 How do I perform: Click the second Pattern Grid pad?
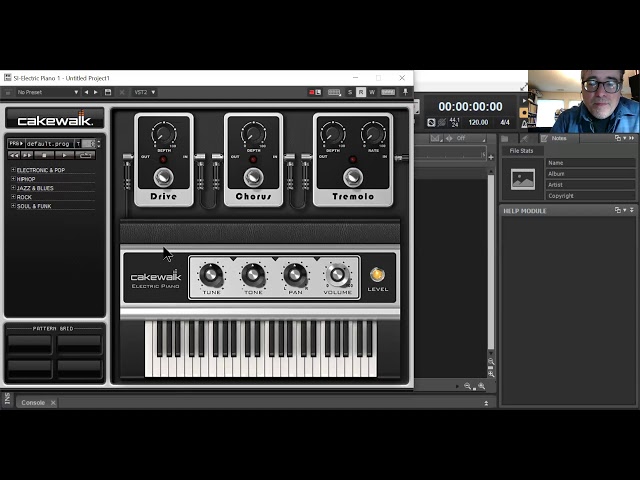79,344
